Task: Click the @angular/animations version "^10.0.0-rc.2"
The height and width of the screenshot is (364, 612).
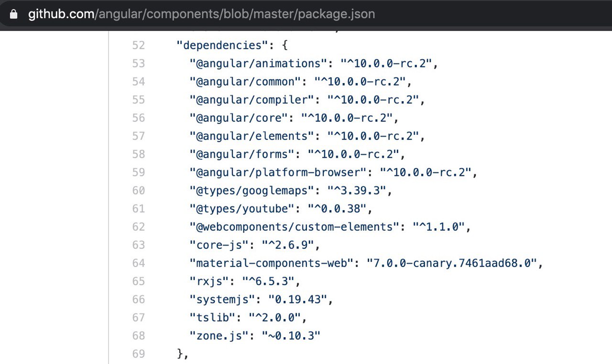Action: coord(386,64)
